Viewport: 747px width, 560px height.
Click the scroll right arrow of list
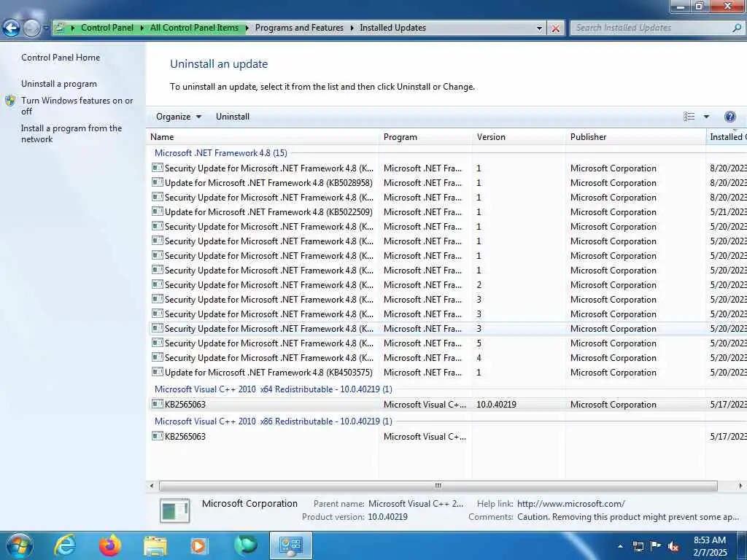coord(740,486)
